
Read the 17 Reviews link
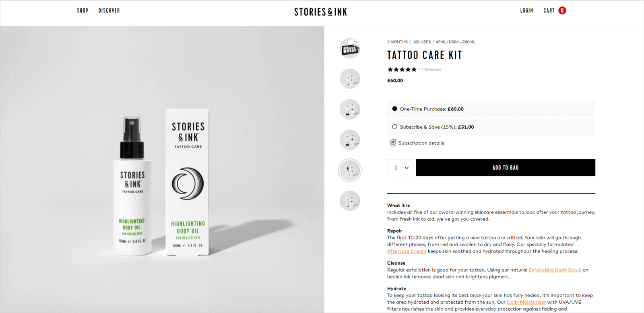click(x=430, y=70)
